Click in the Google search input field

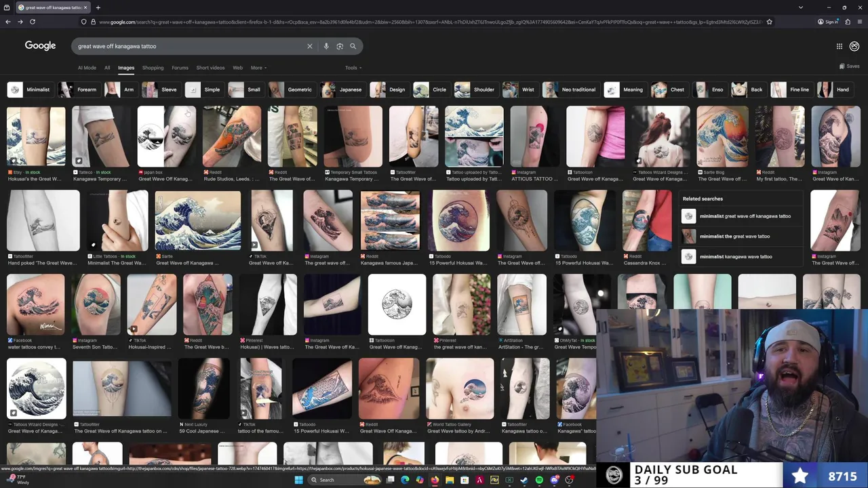pos(190,46)
